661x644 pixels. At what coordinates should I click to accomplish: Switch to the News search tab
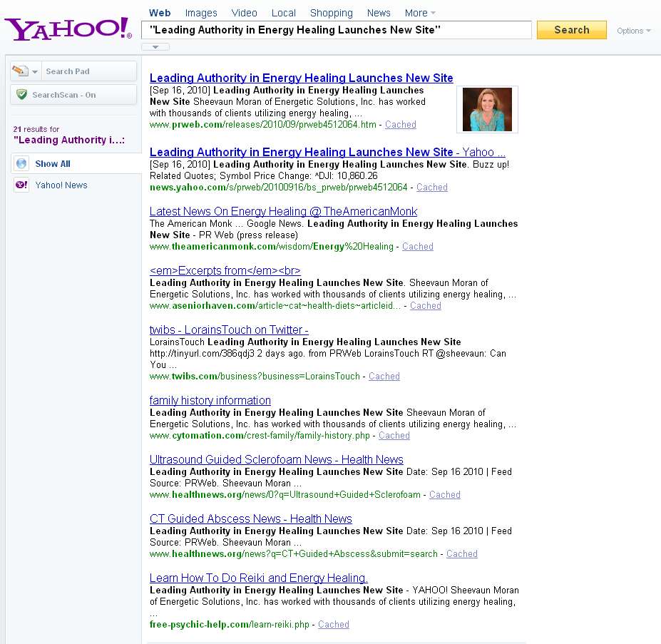pyautogui.click(x=379, y=13)
